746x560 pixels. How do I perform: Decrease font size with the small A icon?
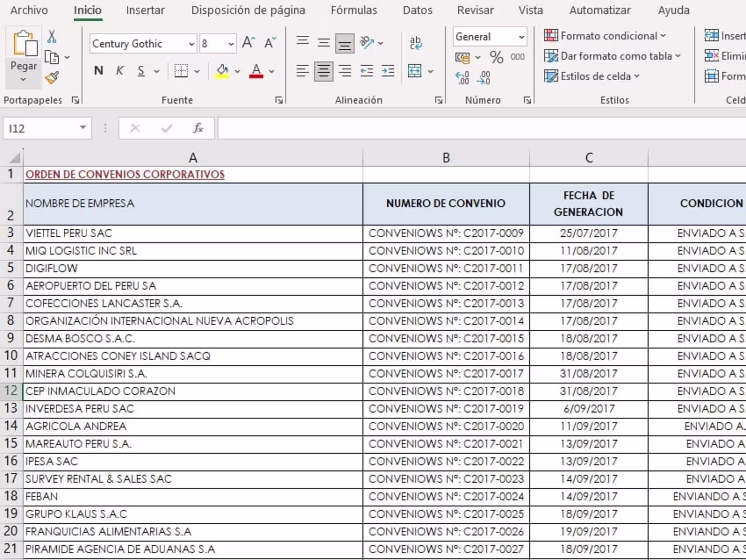tap(270, 43)
